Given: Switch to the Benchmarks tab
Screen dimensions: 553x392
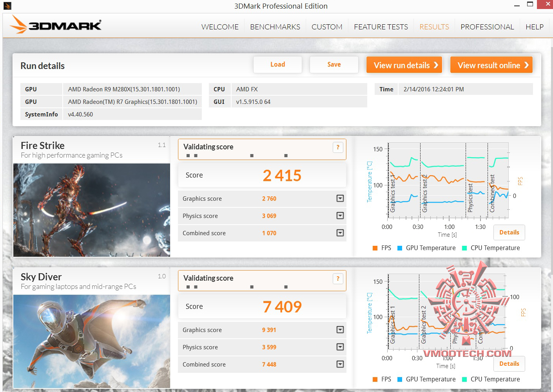Looking at the screenshot, I should click(275, 27).
